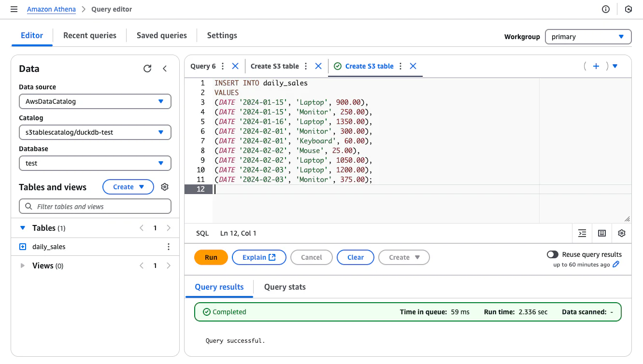Go to previous Views page
The height and width of the screenshot is (364, 643).
[142, 266]
